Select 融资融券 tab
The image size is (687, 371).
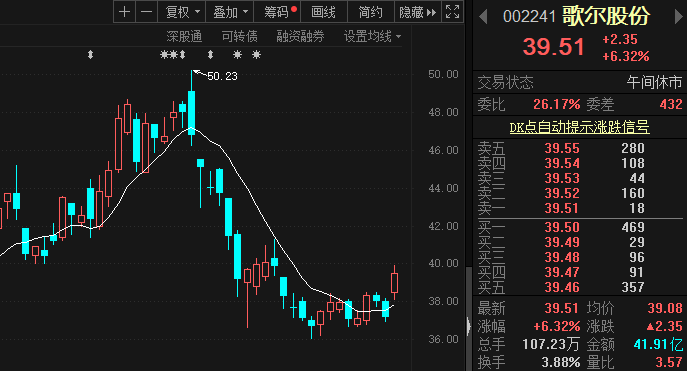300,36
